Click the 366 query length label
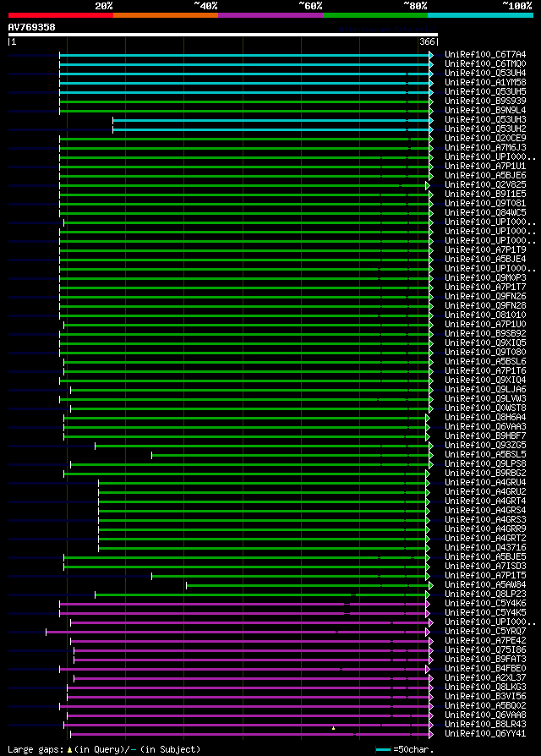Screen dimensions: 541x756 coord(427,42)
